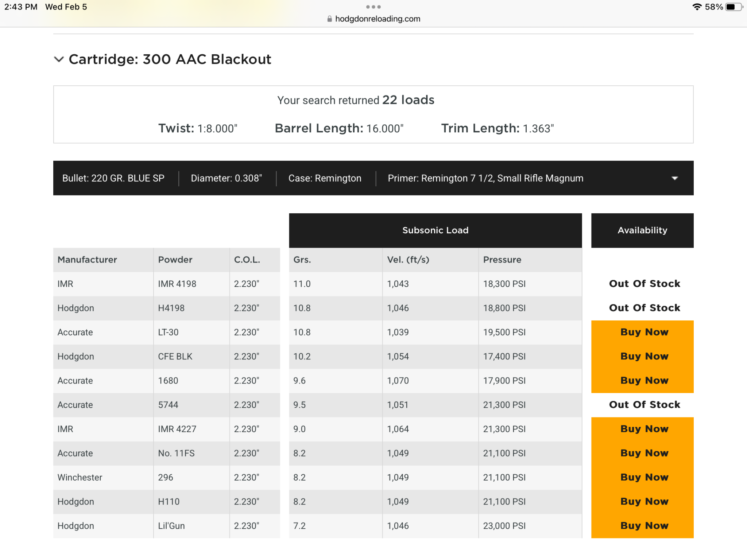747x560 pixels.
Task: Tap the Wi-Fi status icon
Action: 697,7
